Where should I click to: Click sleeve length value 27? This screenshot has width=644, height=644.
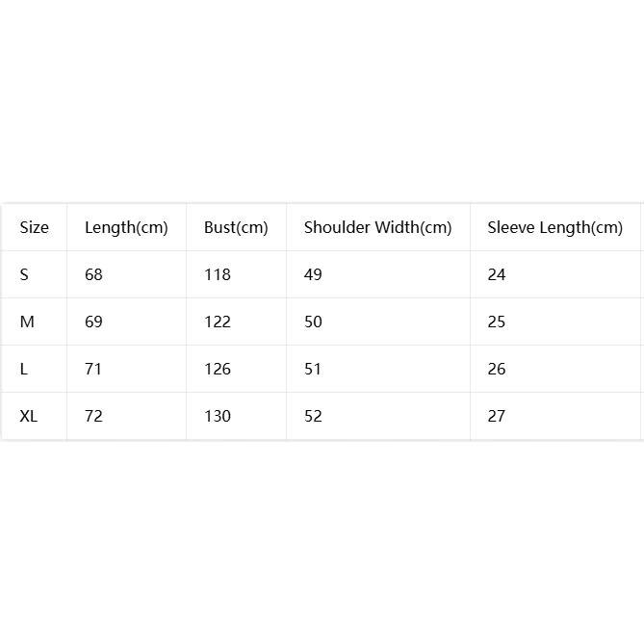point(497,416)
